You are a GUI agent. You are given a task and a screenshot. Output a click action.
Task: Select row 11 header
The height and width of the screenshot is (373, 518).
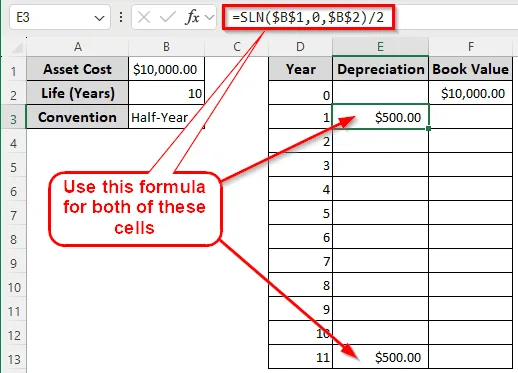tap(13, 309)
